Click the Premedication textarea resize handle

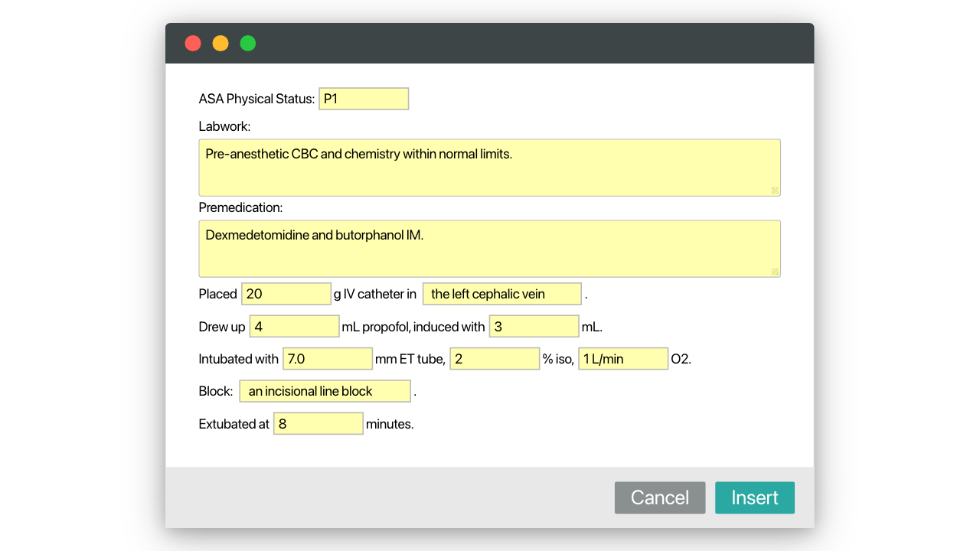click(775, 272)
